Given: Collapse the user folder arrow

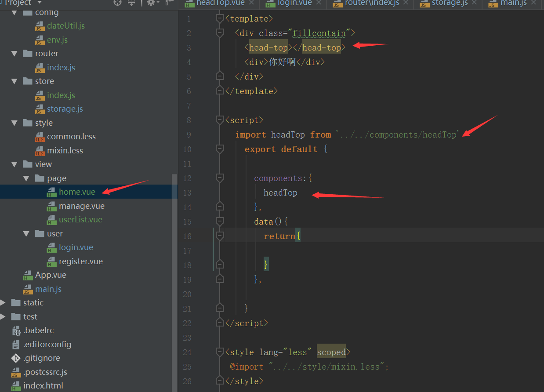Looking at the screenshot, I should [x=26, y=234].
